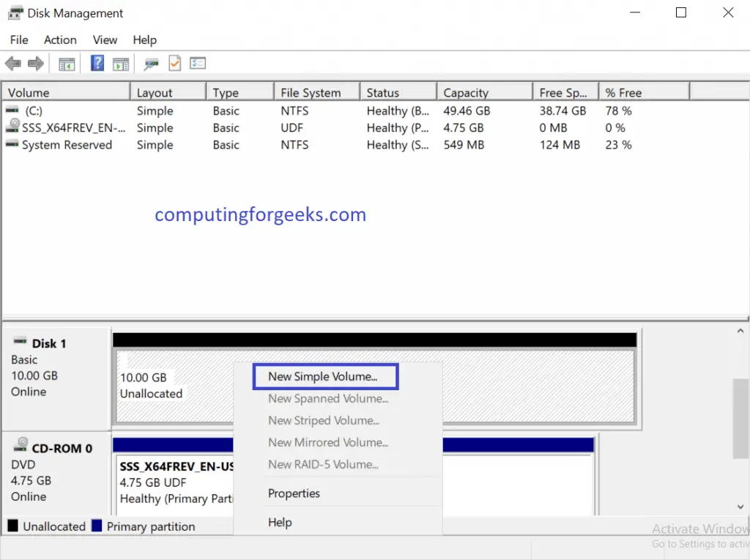Click the Settings list toolbar icon
This screenshot has width=750, height=560.
point(198,63)
